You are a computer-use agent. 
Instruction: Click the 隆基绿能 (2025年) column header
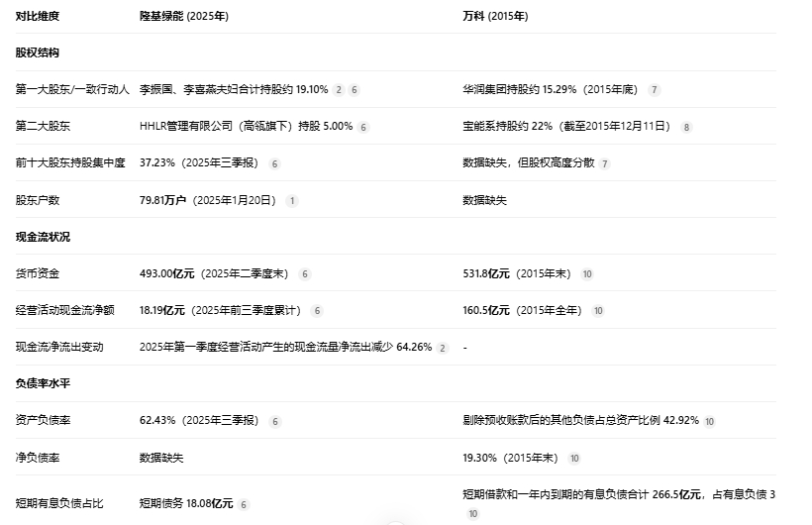coord(184,16)
